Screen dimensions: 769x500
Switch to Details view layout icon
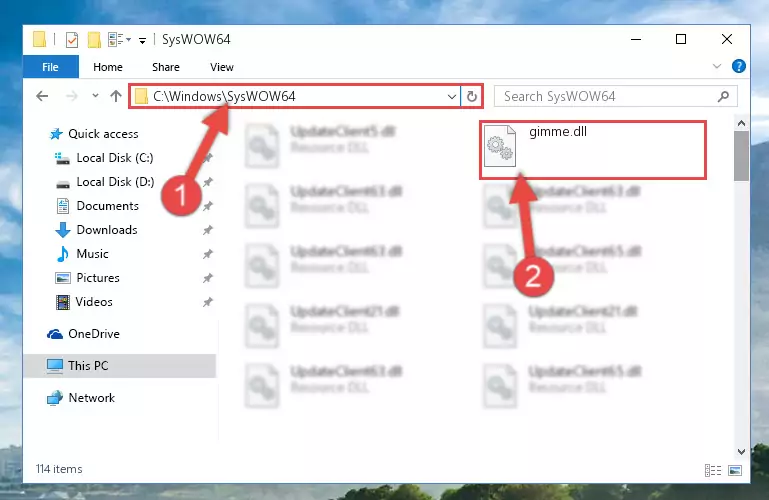pyautogui.click(x=713, y=471)
